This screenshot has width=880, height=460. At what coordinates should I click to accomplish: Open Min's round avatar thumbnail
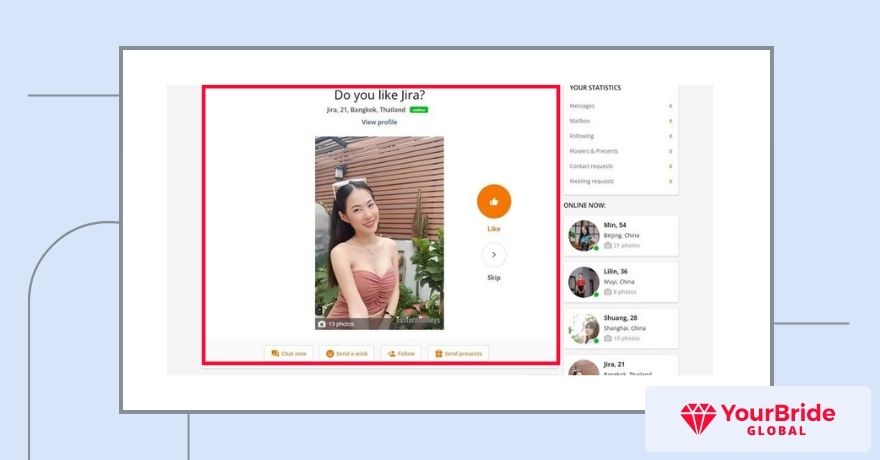(x=584, y=236)
